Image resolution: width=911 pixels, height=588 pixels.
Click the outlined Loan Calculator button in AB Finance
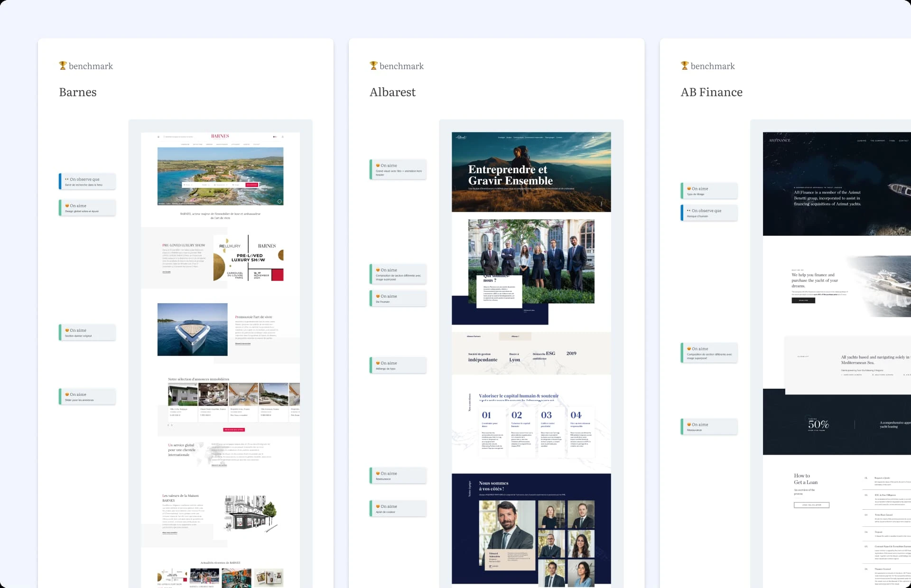point(811,505)
